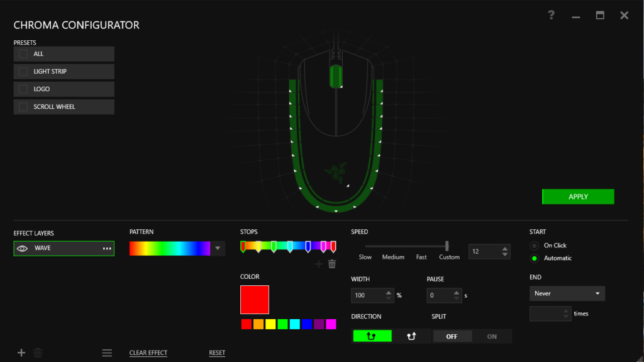Pick the magenta color swatch
Viewport: 644px width, 362px height.
(x=331, y=324)
